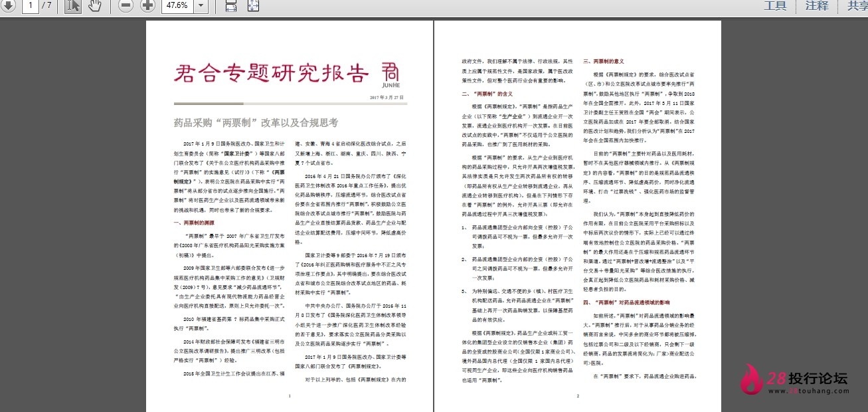
Task: Zoom out with the minus button
Action: tap(126, 5)
